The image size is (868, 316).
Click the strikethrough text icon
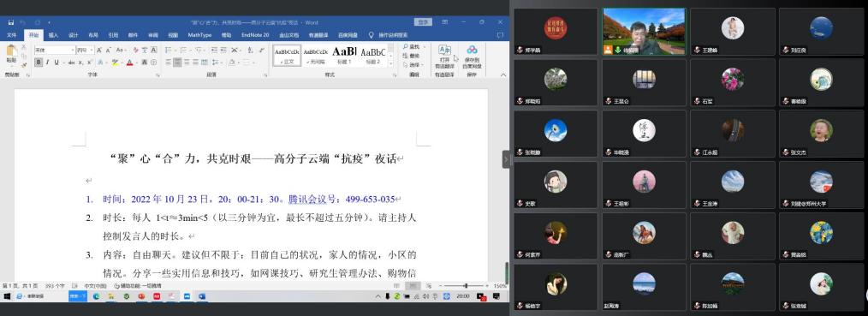tap(71, 63)
